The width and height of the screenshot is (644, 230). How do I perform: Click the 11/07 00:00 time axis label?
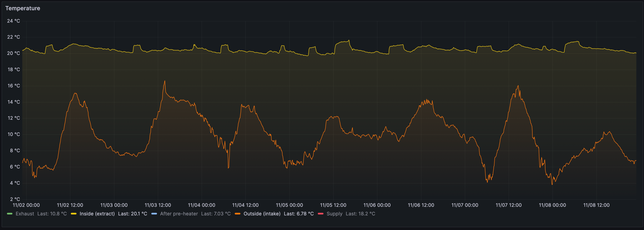point(465,205)
